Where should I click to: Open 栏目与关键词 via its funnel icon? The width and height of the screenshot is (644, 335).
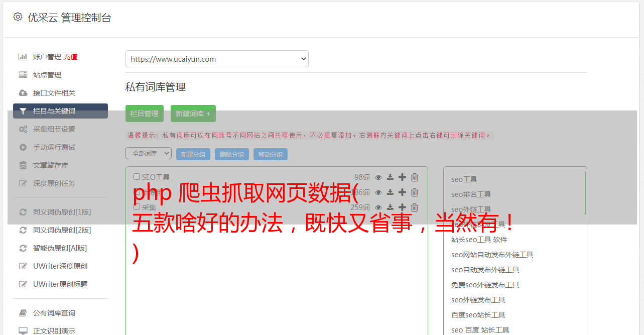click(23, 111)
